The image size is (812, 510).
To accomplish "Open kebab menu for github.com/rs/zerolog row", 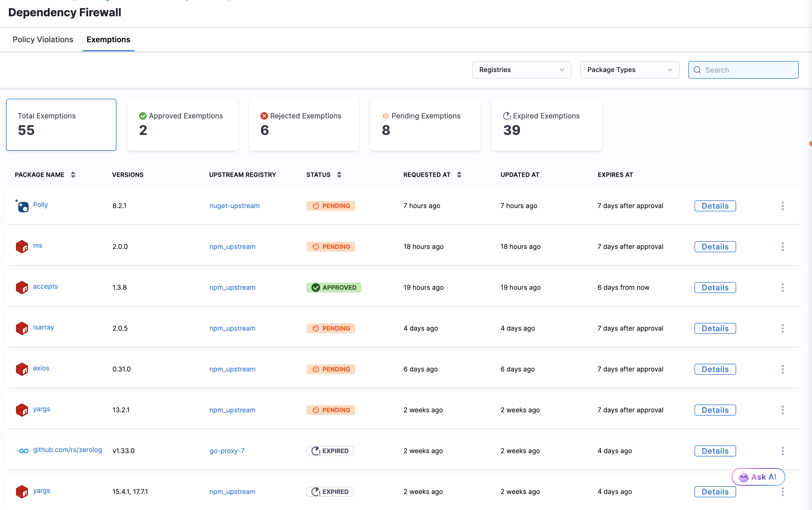I will (782, 451).
